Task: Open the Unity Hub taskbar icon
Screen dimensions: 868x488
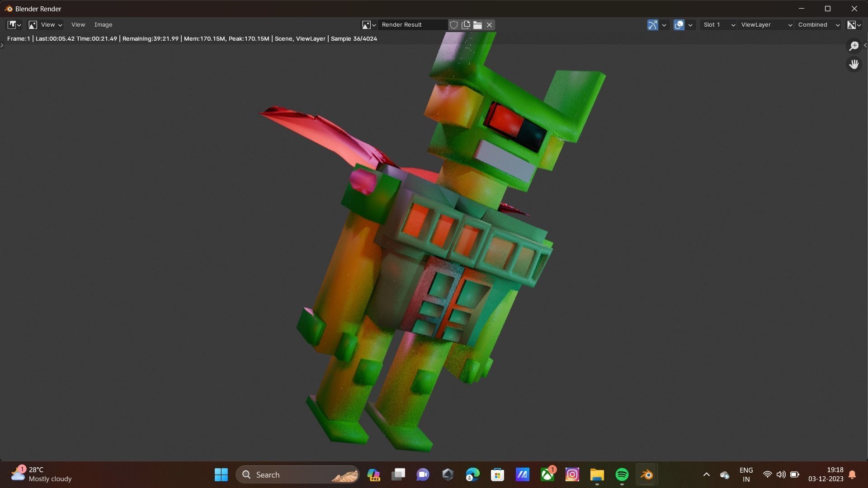Action: 448,474
